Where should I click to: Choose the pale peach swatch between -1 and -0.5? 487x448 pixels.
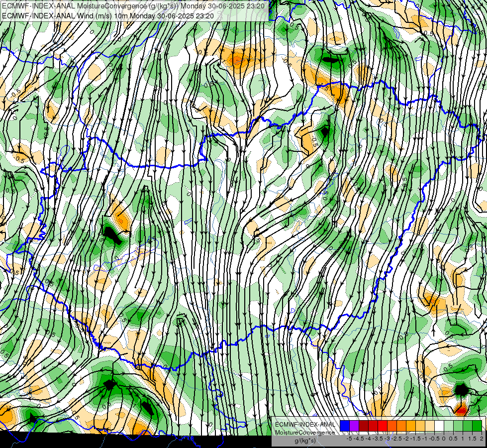[430, 426]
